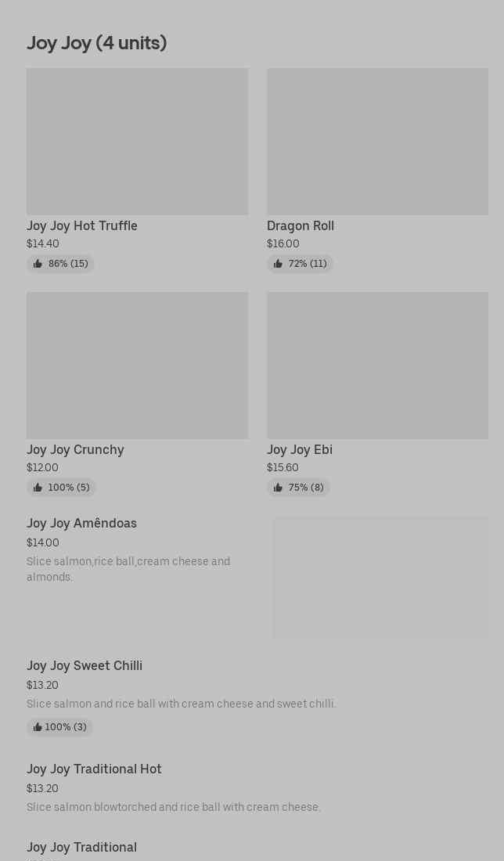Open the Joy Joy Hot Truffle image
The image size is (504, 861).
tap(137, 142)
